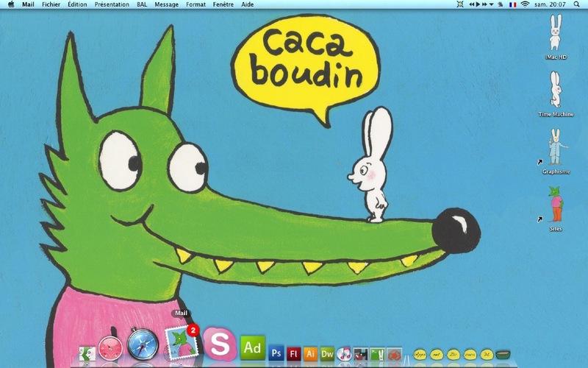The width and height of the screenshot is (588, 368).
Task: Open the French flag input menu
Action: tap(512, 4)
